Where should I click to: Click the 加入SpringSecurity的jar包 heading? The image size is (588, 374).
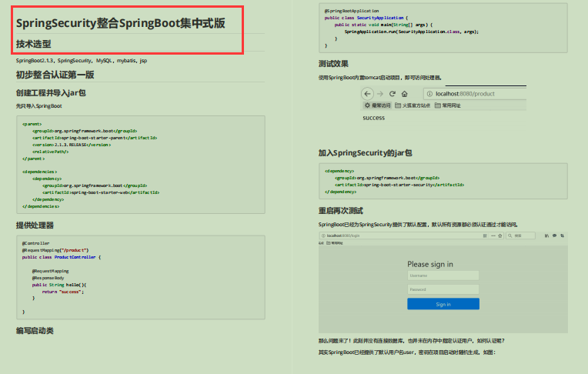(x=366, y=152)
